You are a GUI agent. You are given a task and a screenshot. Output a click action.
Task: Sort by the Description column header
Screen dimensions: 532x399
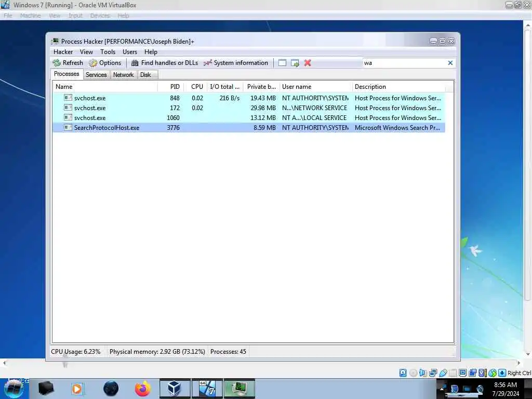[398, 87]
